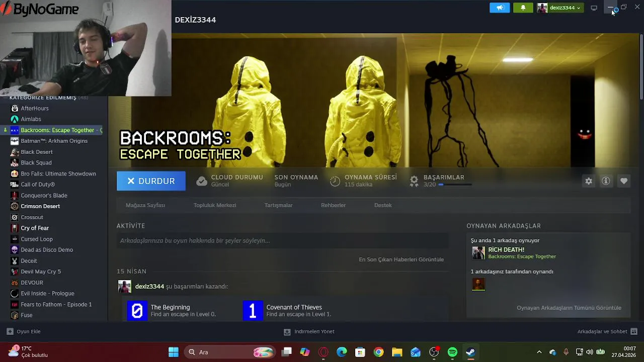
Task: Select Black Desert in library list
Action: tap(36, 152)
